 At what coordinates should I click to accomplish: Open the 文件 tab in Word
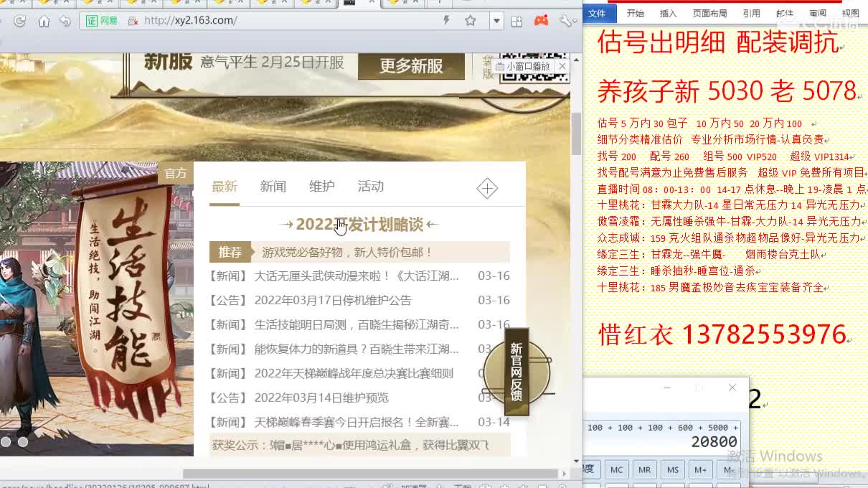click(597, 13)
